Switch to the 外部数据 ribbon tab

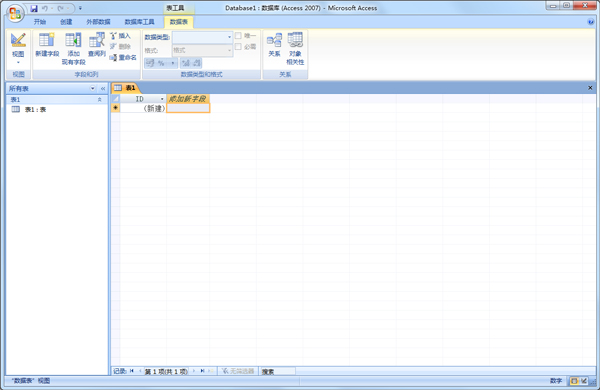coord(98,22)
